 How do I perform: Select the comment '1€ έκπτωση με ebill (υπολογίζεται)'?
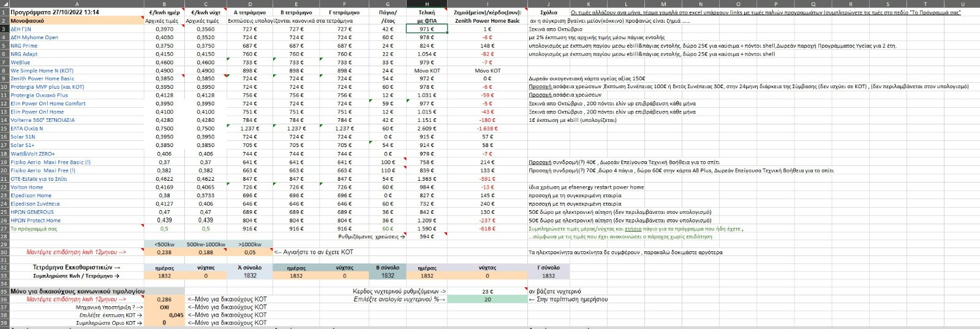[x=573, y=120]
